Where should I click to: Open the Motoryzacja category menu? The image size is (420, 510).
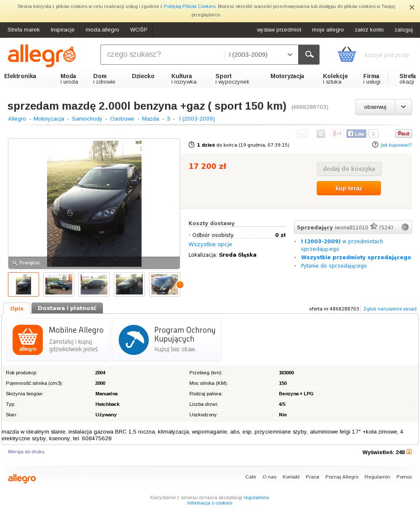pos(287,76)
